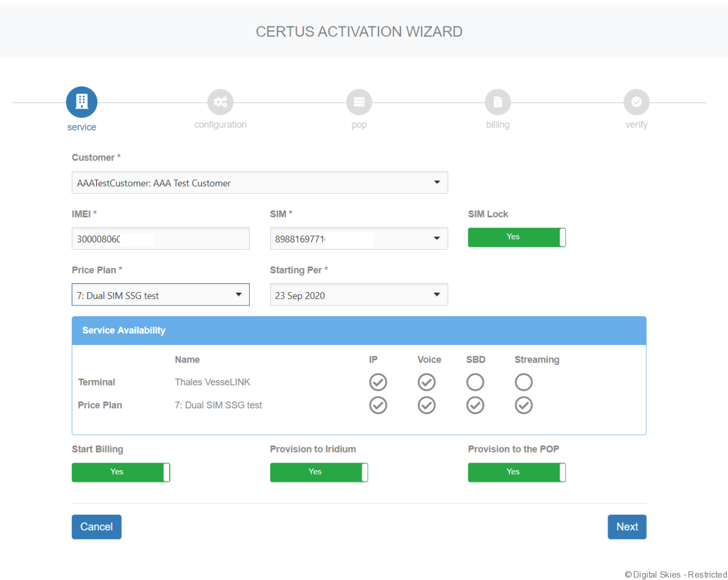Click Next to proceed to configuration
Viewport: 728px width, 580px height.
click(x=626, y=527)
